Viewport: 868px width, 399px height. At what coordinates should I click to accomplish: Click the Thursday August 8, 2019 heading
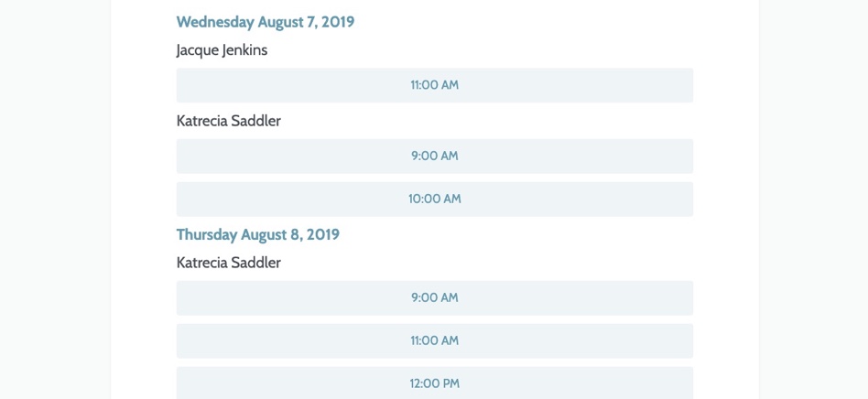pyautogui.click(x=258, y=234)
